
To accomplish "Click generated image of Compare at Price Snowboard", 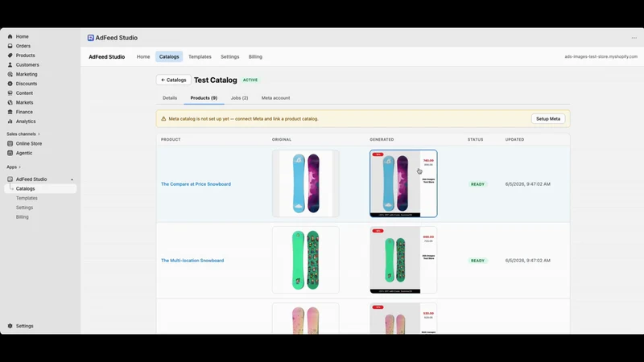I will 403,183.
